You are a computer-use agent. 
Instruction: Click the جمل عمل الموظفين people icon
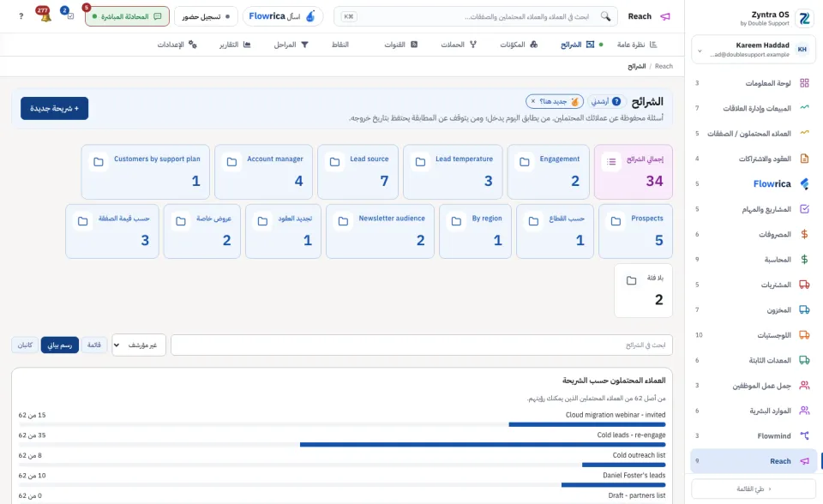click(x=804, y=386)
